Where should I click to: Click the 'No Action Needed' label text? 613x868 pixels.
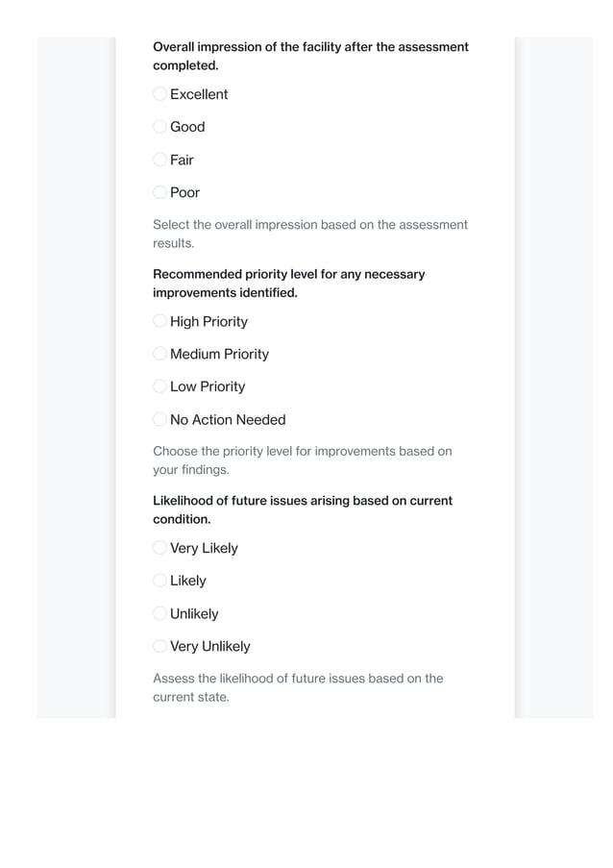(228, 419)
